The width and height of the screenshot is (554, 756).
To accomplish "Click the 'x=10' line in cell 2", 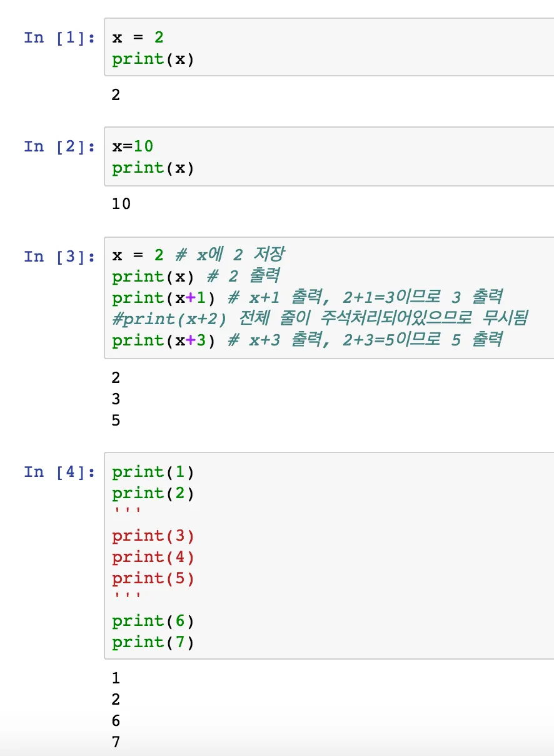I will (133, 146).
